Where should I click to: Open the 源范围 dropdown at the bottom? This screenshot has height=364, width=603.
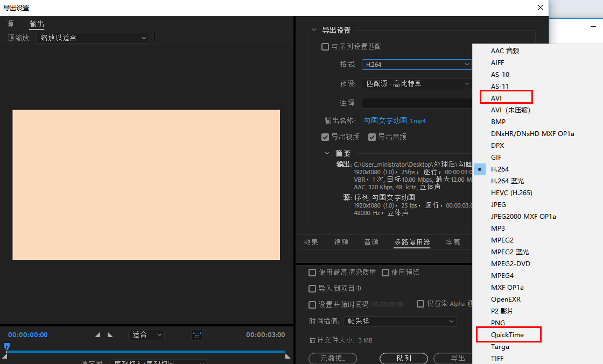[x=158, y=362]
